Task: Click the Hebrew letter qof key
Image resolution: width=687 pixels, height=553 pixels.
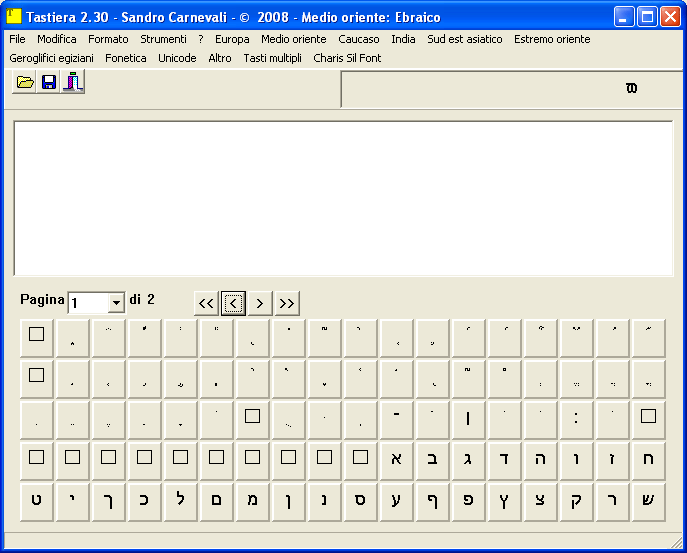Action: [576, 500]
